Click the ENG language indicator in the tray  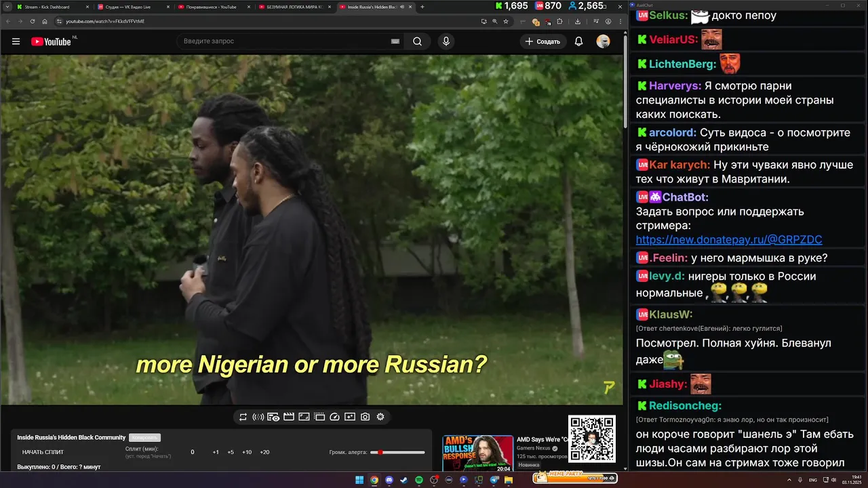point(813,480)
